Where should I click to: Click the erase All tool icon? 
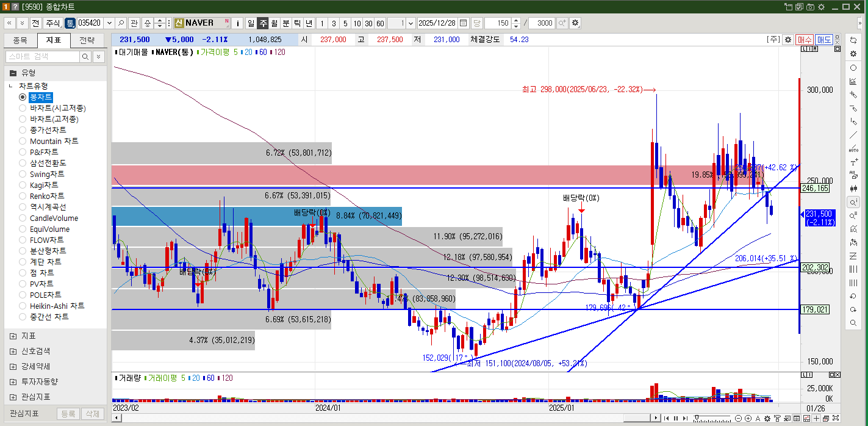[853, 175]
